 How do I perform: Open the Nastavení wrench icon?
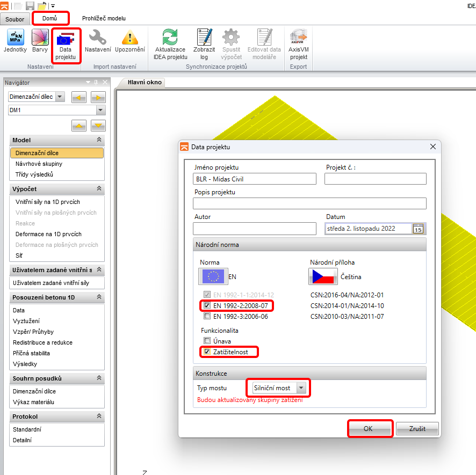point(98,43)
